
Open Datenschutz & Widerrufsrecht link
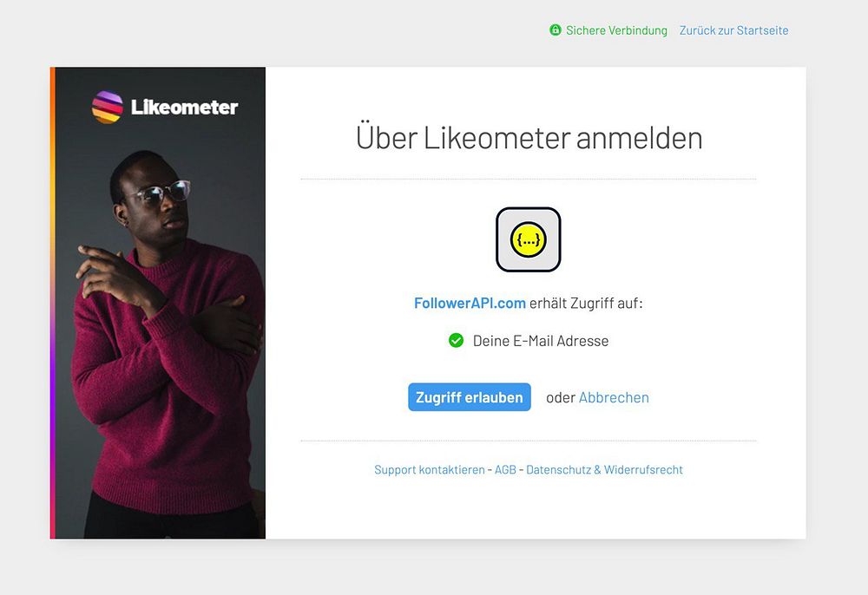tap(604, 469)
